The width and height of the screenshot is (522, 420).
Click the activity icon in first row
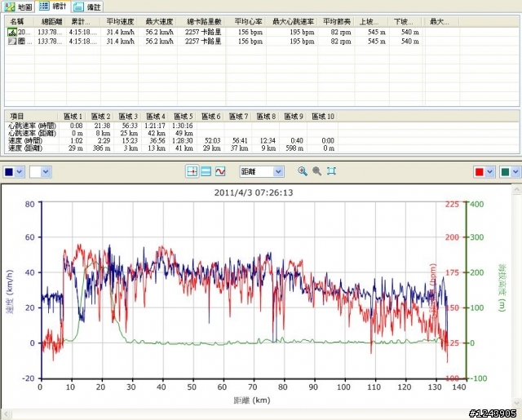[x=11, y=31]
